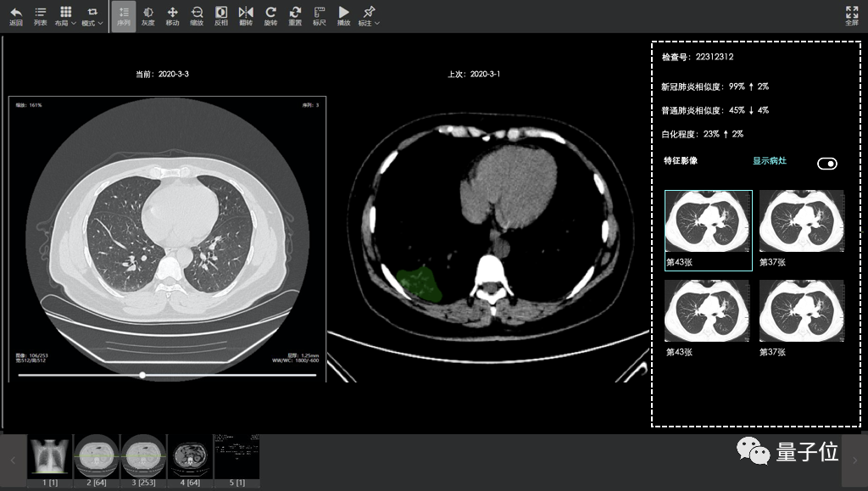Click the slice slider handle under current CT

click(x=142, y=375)
